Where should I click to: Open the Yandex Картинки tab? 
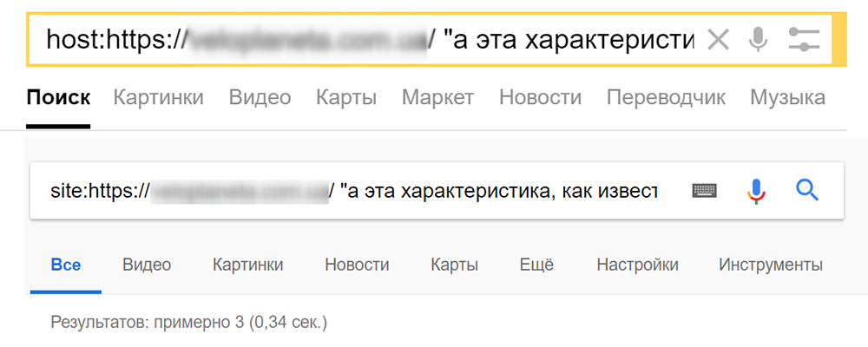[158, 97]
